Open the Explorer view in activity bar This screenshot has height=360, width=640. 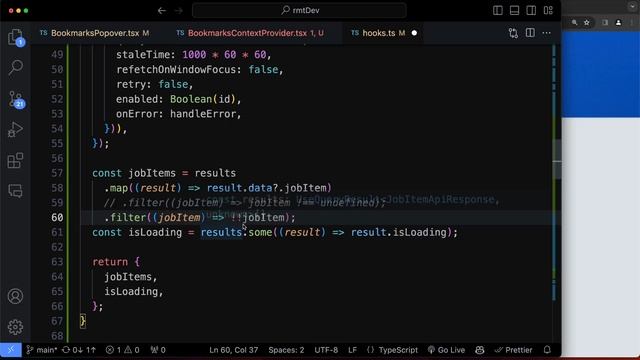click(16, 37)
